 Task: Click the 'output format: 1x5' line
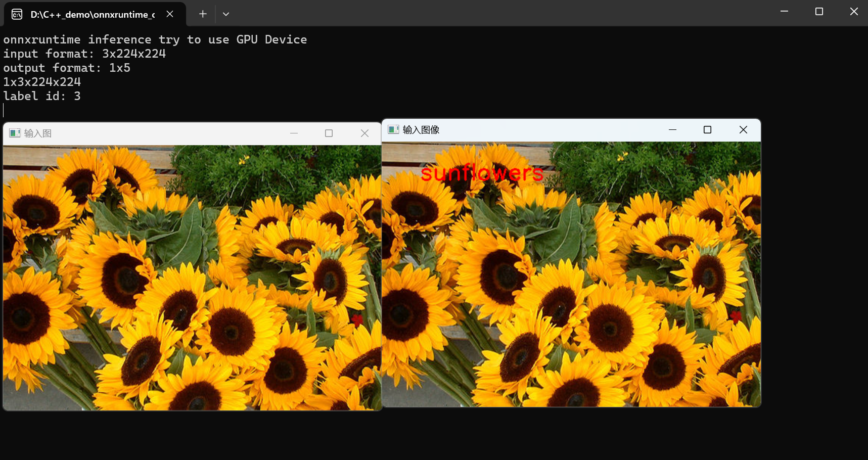tap(67, 68)
